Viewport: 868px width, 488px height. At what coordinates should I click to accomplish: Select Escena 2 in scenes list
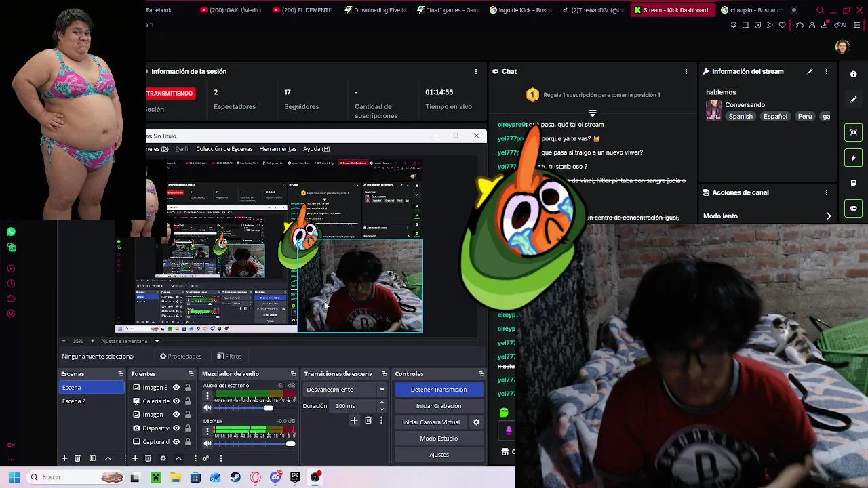[x=92, y=401]
